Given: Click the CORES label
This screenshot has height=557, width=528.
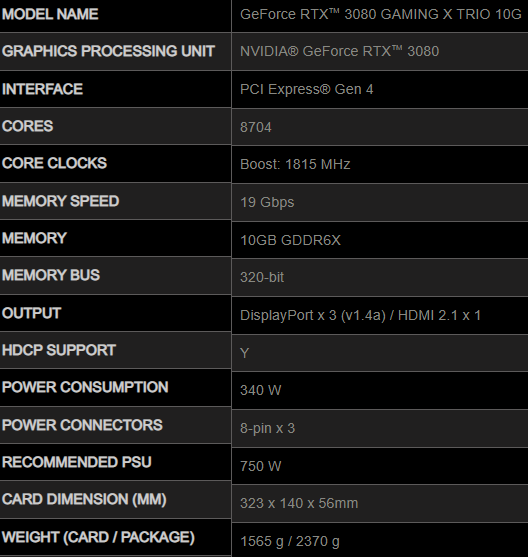Looking at the screenshot, I should pyautogui.click(x=27, y=126).
